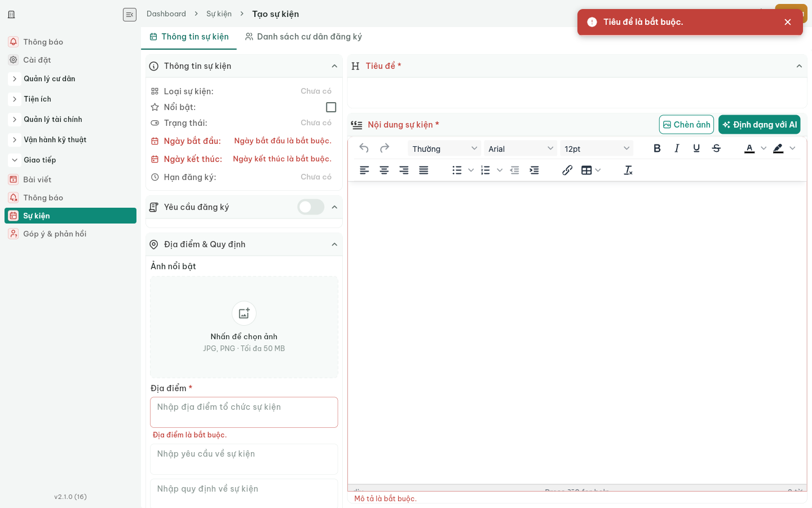
Task: Open Góp ý & phản hồi page
Action: point(70,234)
